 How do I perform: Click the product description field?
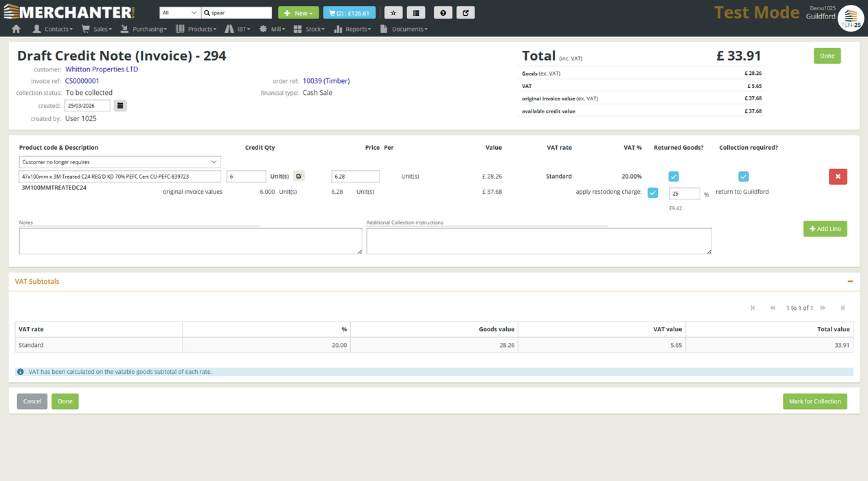(x=120, y=177)
